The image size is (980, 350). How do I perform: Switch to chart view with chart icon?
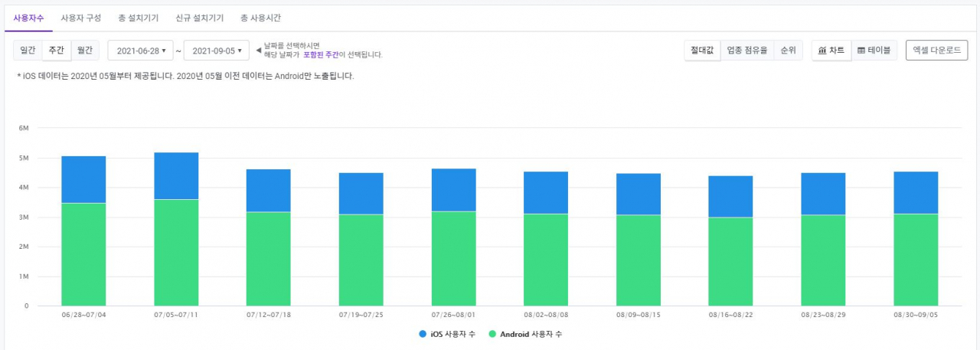pos(831,51)
